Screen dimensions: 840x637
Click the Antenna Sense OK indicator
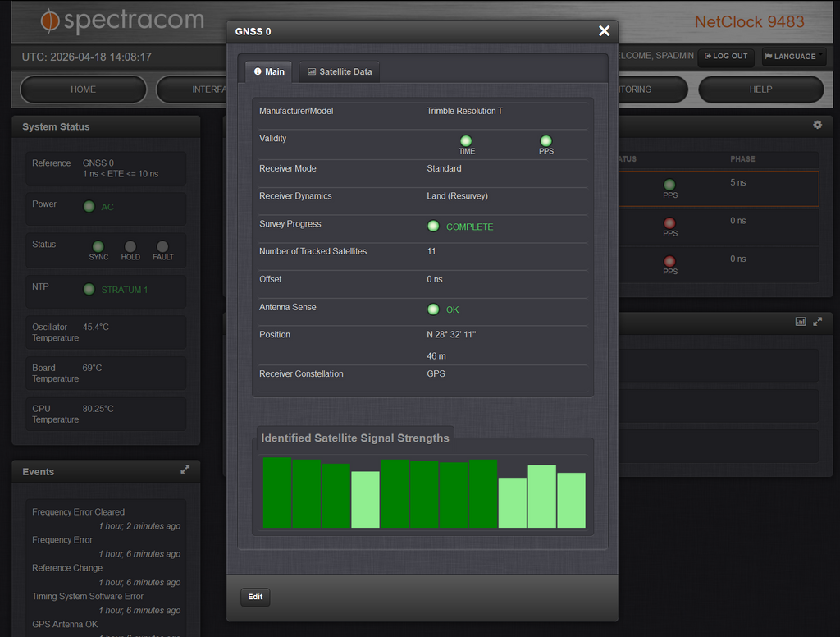pos(433,309)
